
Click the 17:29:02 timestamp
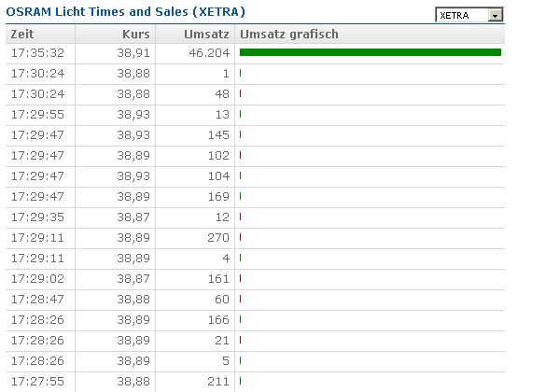point(37,278)
